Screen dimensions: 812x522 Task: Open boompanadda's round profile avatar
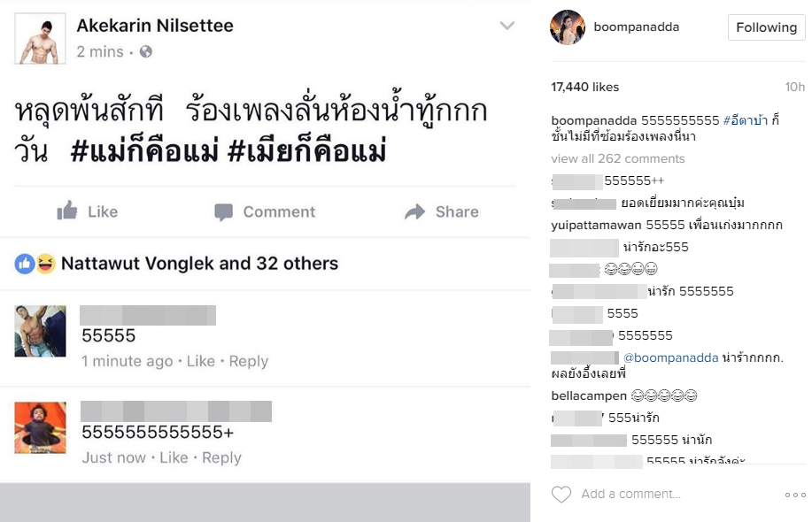(x=568, y=27)
